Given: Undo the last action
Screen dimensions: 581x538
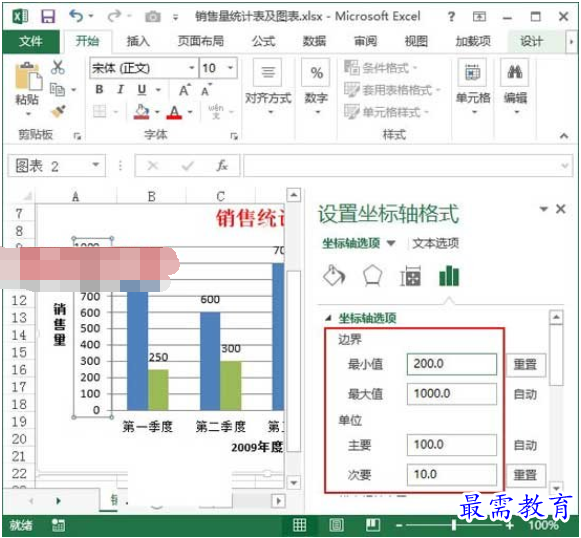Looking at the screenshot, I should click(76, 16).
